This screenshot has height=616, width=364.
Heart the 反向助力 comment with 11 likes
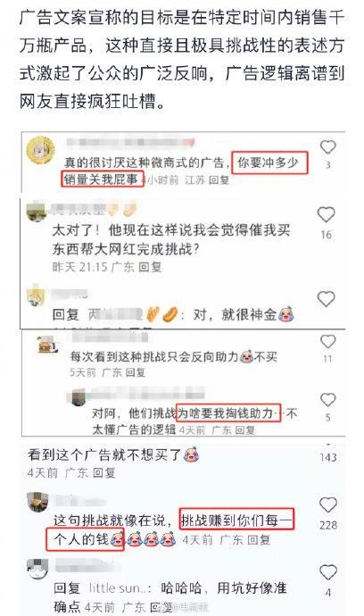pos(327,342)
